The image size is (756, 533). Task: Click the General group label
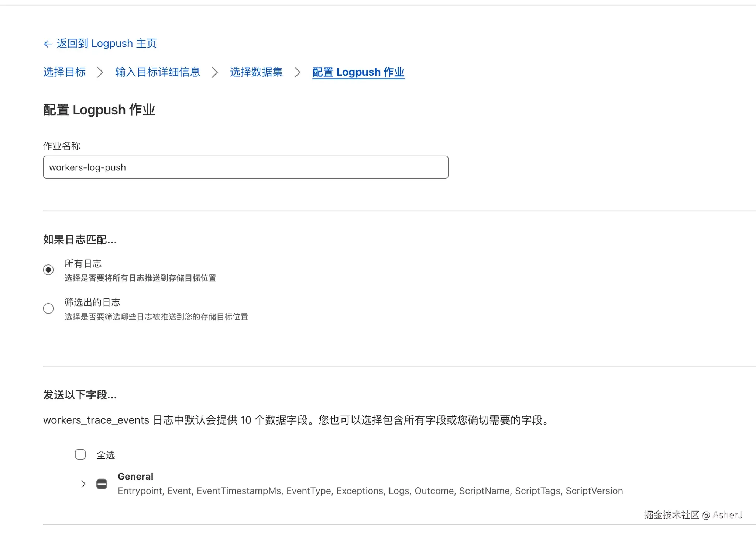135,477
